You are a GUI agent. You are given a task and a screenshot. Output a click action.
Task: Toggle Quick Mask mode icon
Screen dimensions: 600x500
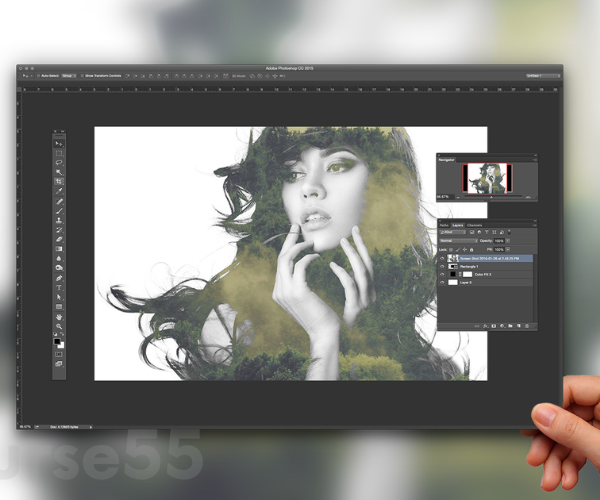pyautogui.click(x=59, y=354)
